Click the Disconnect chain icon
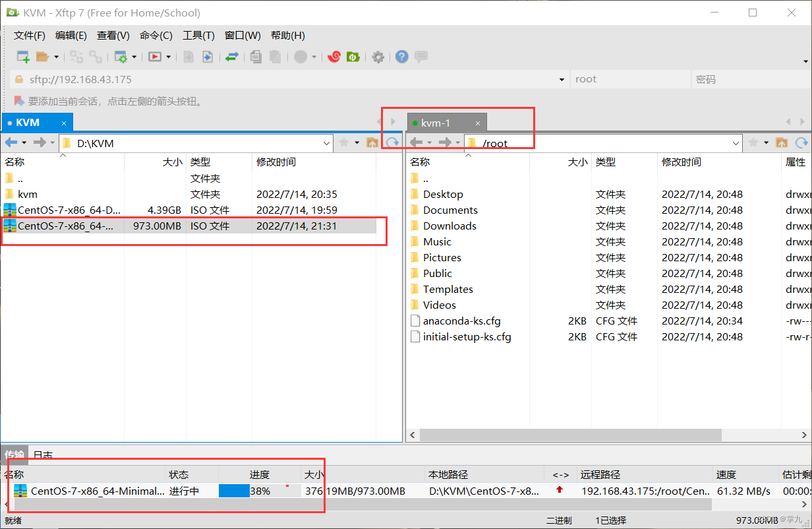This screenshot has width=812, height=529. coord(96,57)
